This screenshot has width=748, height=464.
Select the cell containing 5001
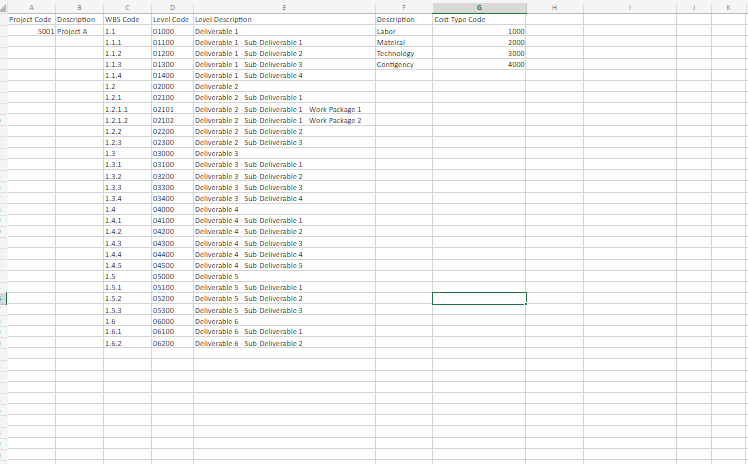click(31, 31)
